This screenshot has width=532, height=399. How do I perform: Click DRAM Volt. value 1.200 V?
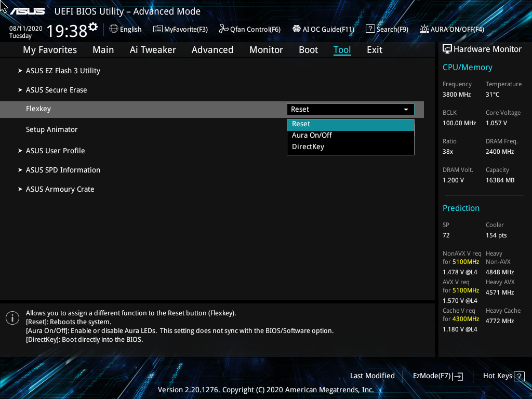453,180
